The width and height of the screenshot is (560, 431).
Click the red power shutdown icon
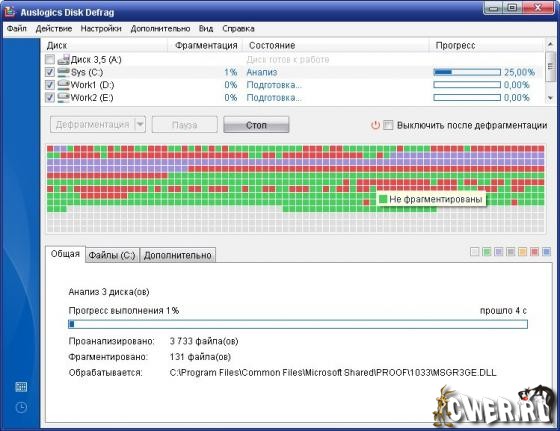click(x=375, y=125)
